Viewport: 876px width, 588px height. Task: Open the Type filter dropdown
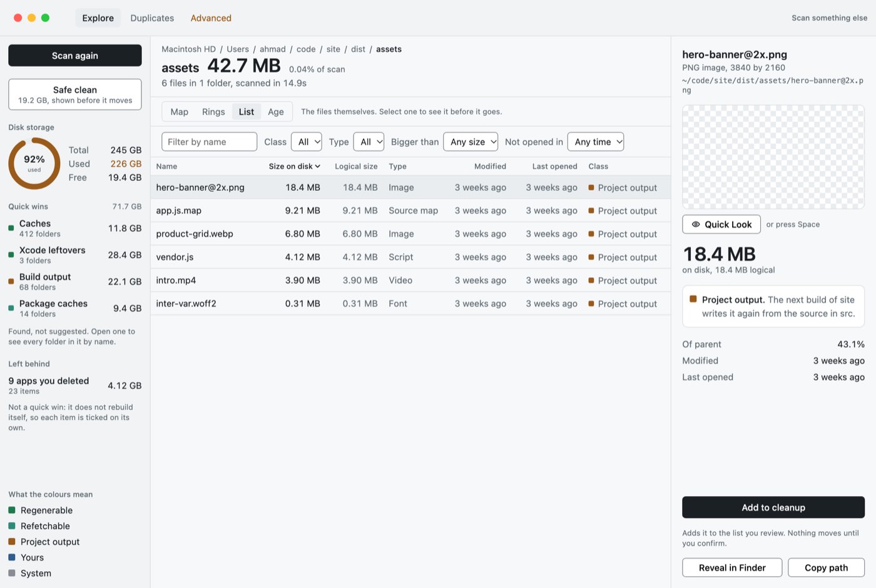[x=369, y=142]
